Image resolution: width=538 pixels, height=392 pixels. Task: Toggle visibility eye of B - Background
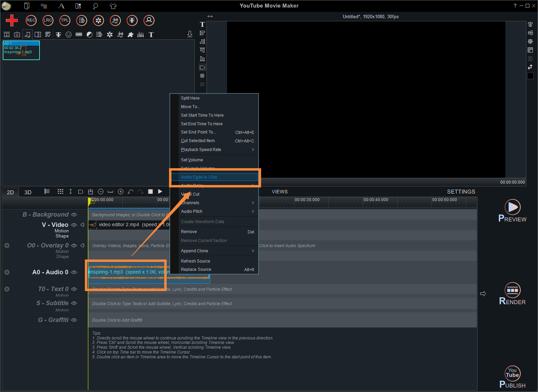[x=74, y=215]
